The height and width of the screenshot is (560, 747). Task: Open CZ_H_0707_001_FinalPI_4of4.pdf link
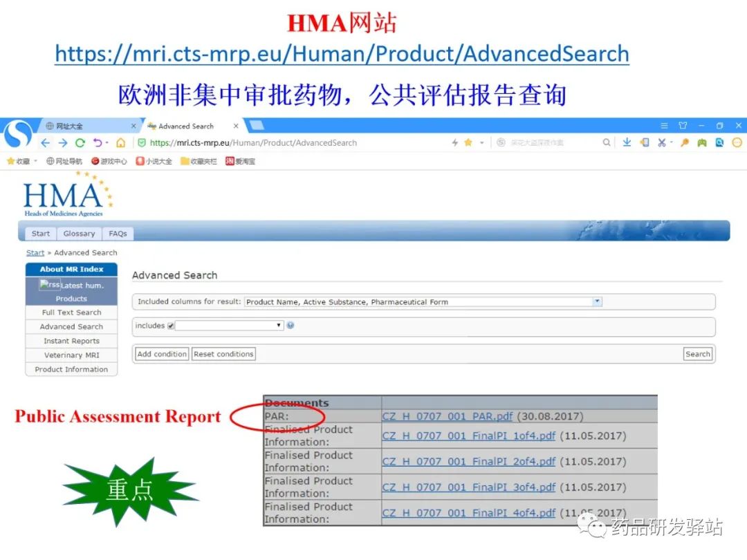pos(469,513)
